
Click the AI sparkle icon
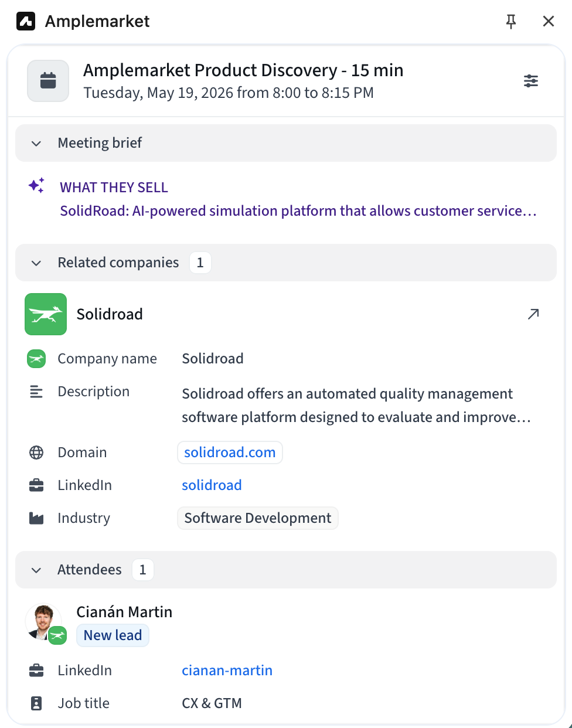coord(36,186)
